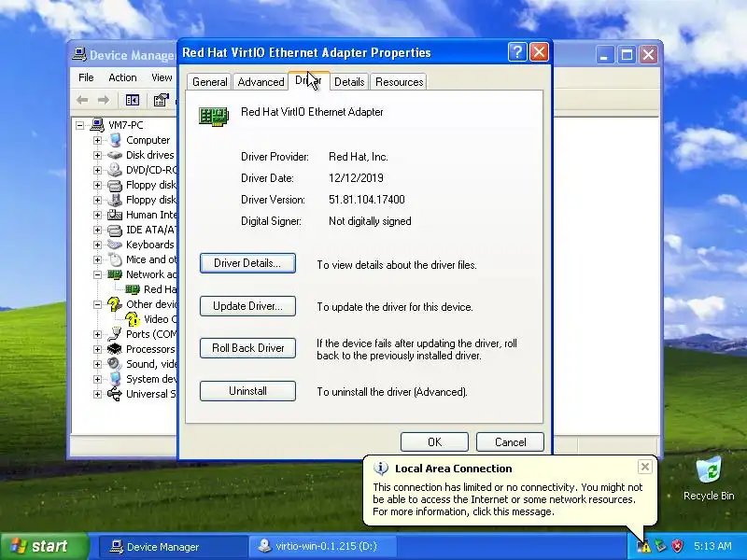Expand the DVD/CD-ROM drives node
Viewport: 747px width, 560px height.
[x=97, y=170]
